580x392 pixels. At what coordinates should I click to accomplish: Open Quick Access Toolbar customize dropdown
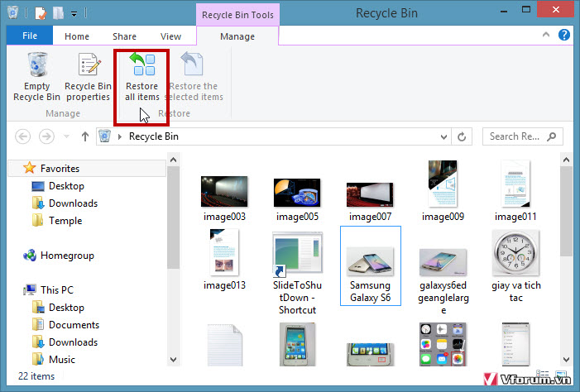click(74, 13)
